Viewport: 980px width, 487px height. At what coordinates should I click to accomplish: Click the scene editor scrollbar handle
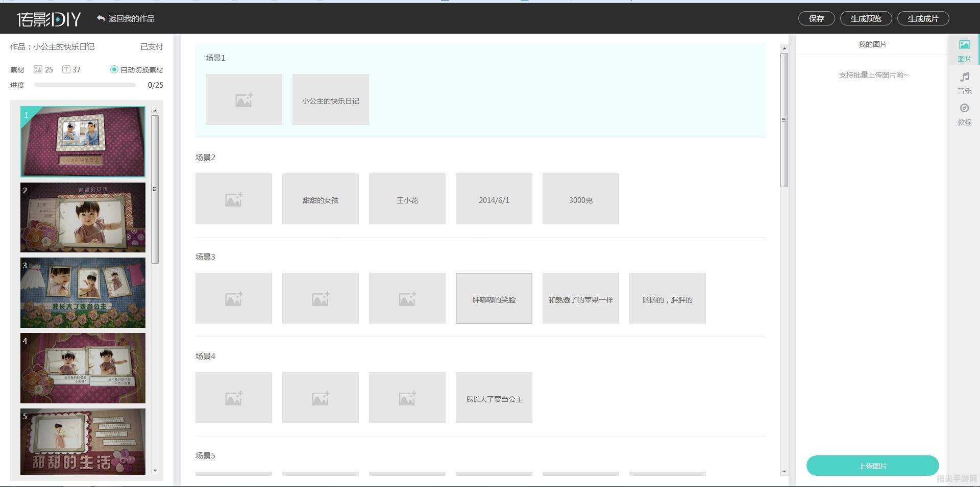[x=785, y=120]
